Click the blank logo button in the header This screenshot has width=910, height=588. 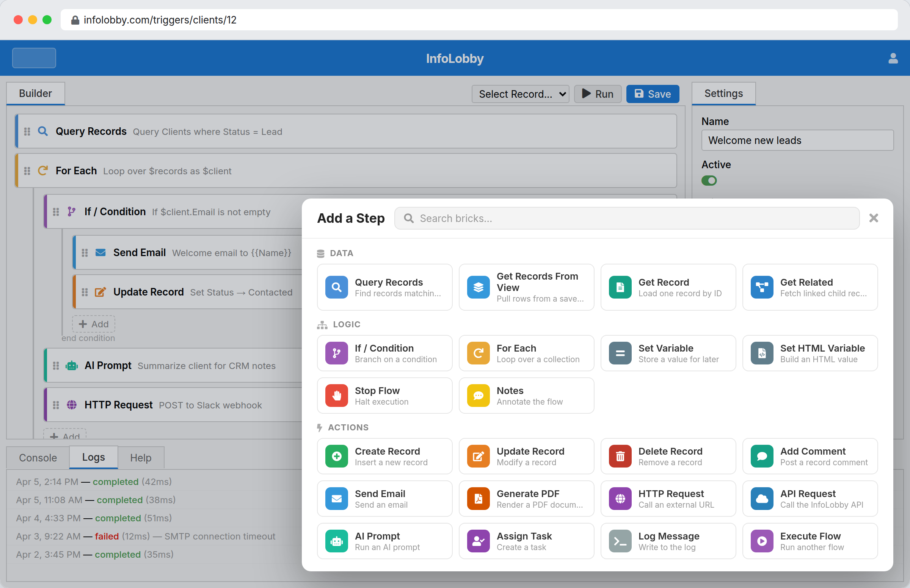(34, 58)
